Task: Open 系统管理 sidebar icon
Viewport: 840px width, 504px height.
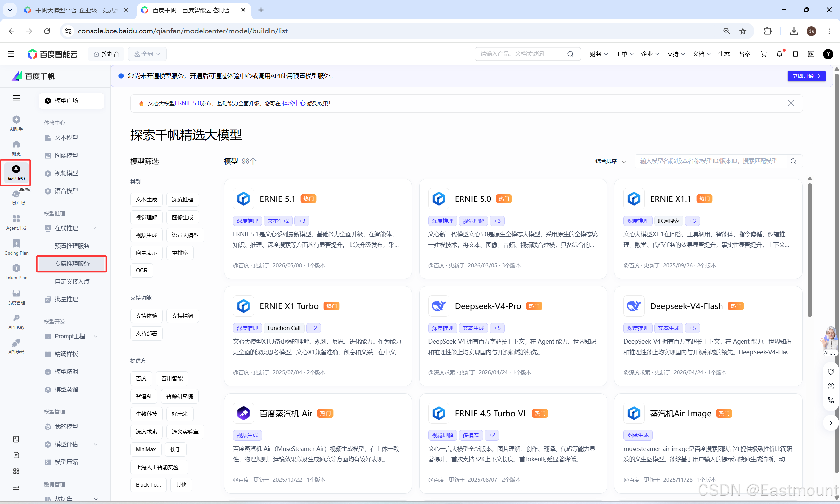Action: tap(16, 297)
